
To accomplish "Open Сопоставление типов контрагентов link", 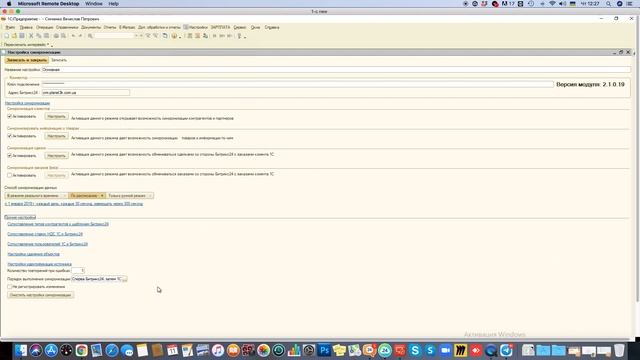I will coord(58,224).
